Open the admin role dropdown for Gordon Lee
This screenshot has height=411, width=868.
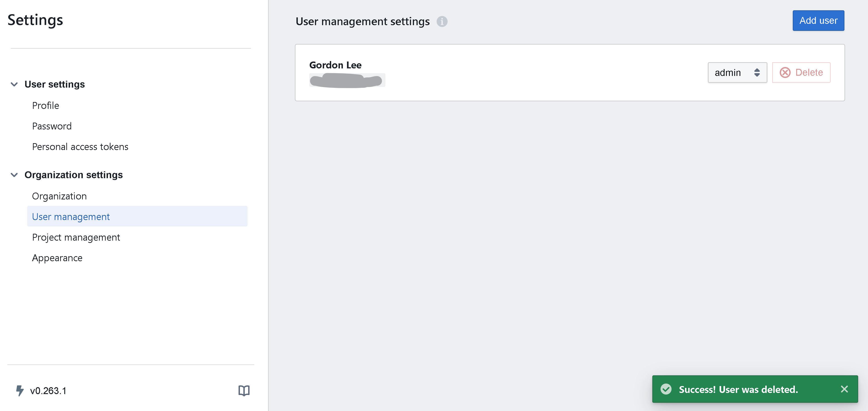tap(737, 73)
